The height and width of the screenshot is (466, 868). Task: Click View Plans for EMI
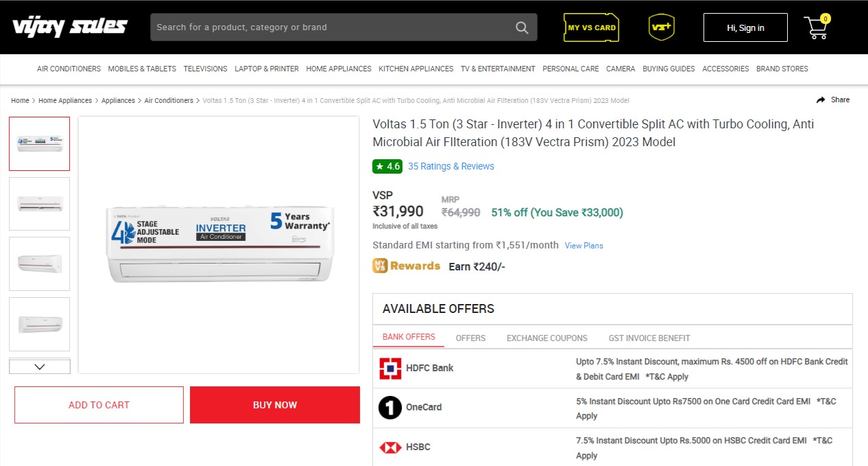point(584,246)
